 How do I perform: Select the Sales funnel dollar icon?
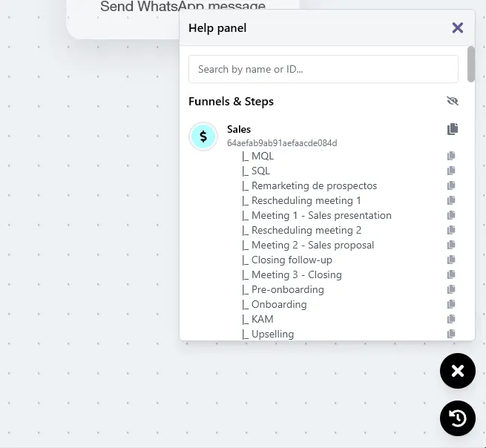tap(203, 136)
